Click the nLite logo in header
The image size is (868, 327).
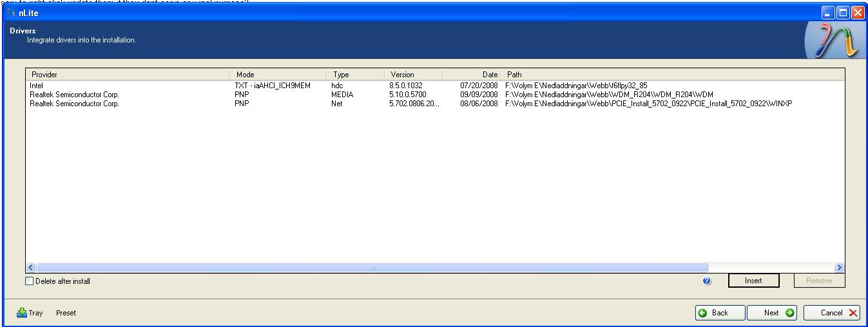click(x=833, y=42)
